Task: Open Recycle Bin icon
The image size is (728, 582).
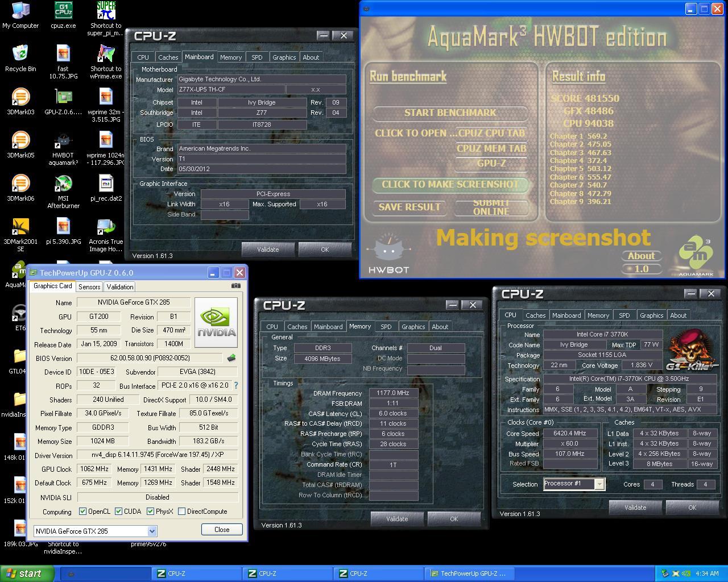Action: [20, 59]
